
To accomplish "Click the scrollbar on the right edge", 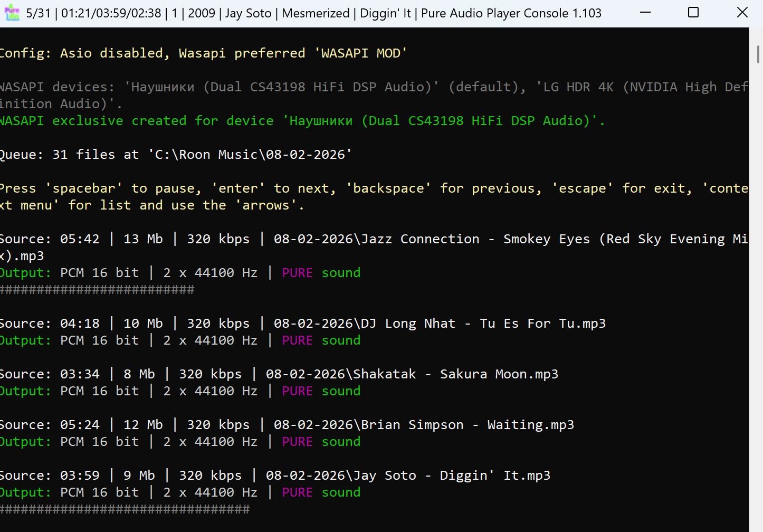I will 758,53.
